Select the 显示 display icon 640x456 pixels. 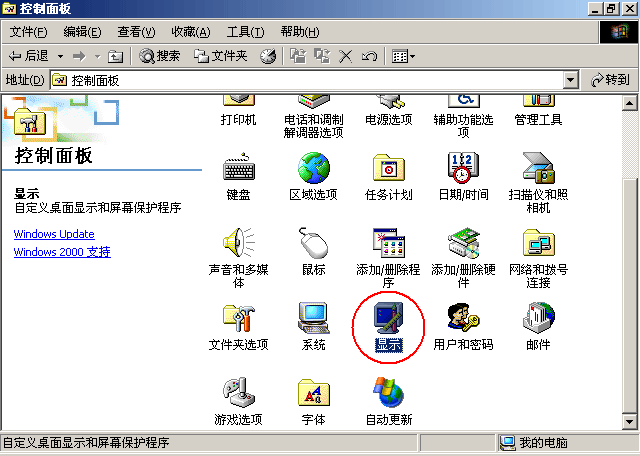click(x=389, y=318)
